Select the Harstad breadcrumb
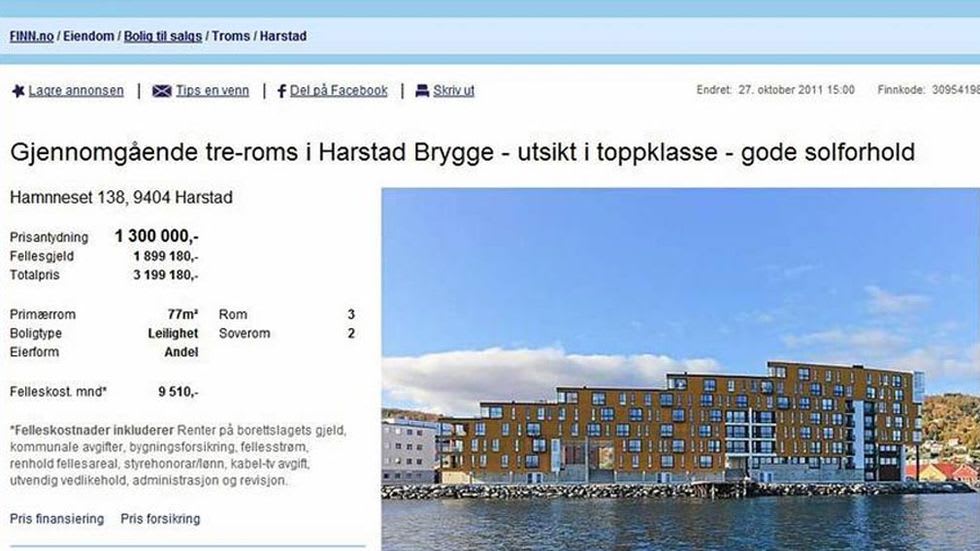 coord(283,36)
